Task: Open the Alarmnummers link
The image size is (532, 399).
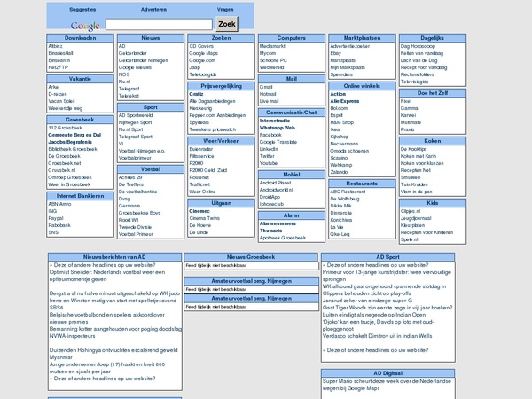Action: 278,223
